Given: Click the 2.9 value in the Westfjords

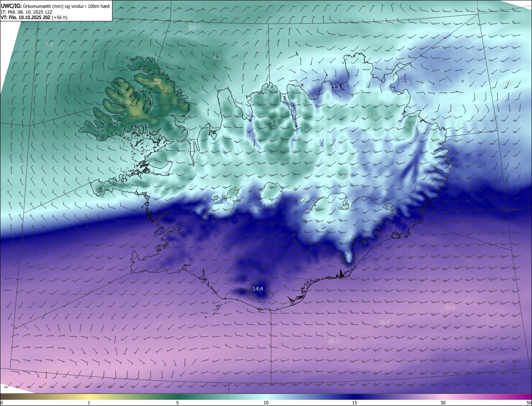Looking at the screenshot, I should 157,82.
